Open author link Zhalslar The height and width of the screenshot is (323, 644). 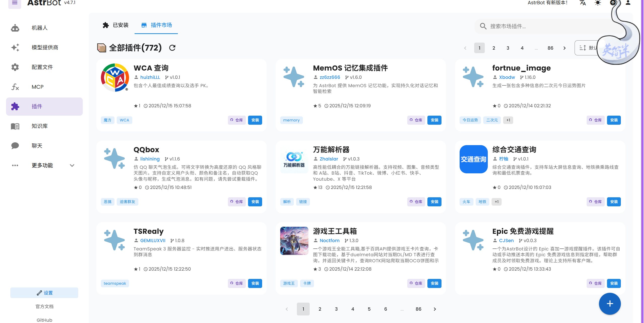(x=329, y=159)
